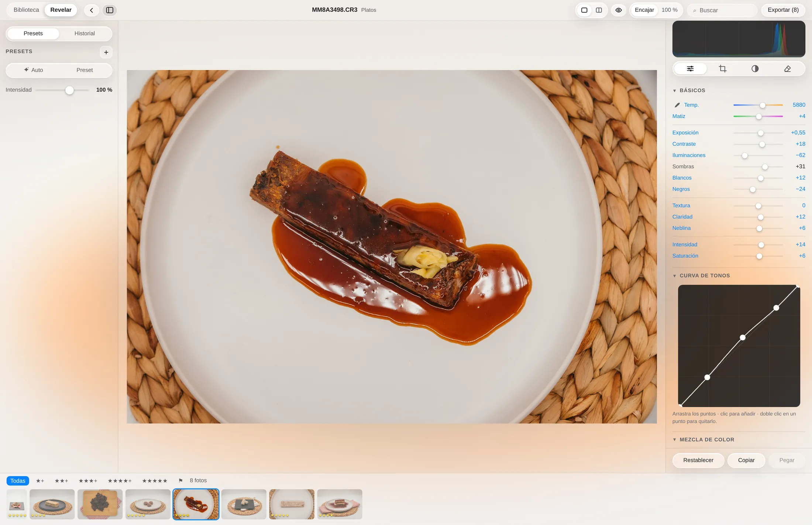Select the crop tool
The image size is (812, 525).
723,69
